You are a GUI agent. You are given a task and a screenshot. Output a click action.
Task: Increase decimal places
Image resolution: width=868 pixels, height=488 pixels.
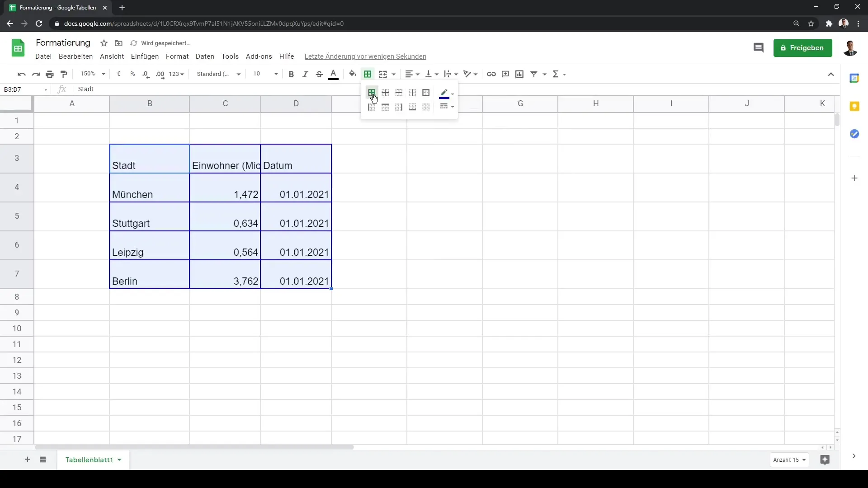click(160, 74)
